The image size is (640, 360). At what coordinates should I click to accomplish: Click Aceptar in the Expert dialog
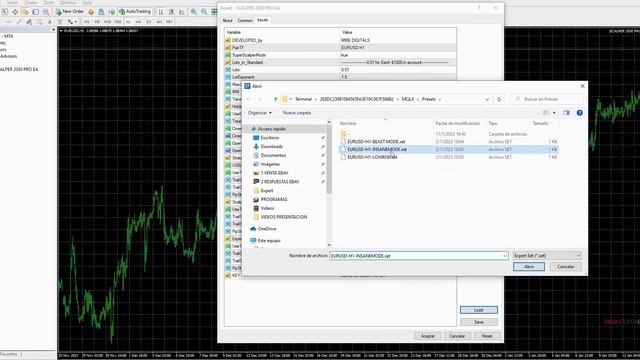428,336
